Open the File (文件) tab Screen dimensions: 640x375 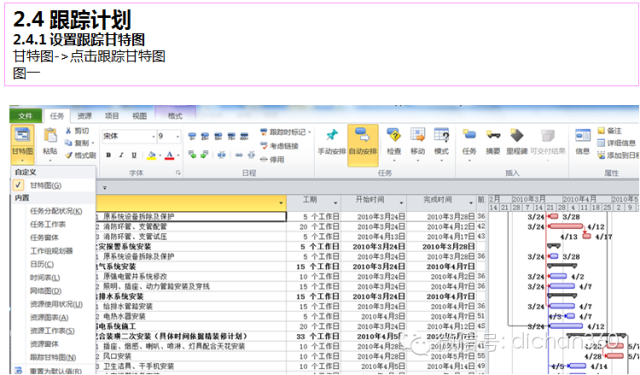click(25, 116)
